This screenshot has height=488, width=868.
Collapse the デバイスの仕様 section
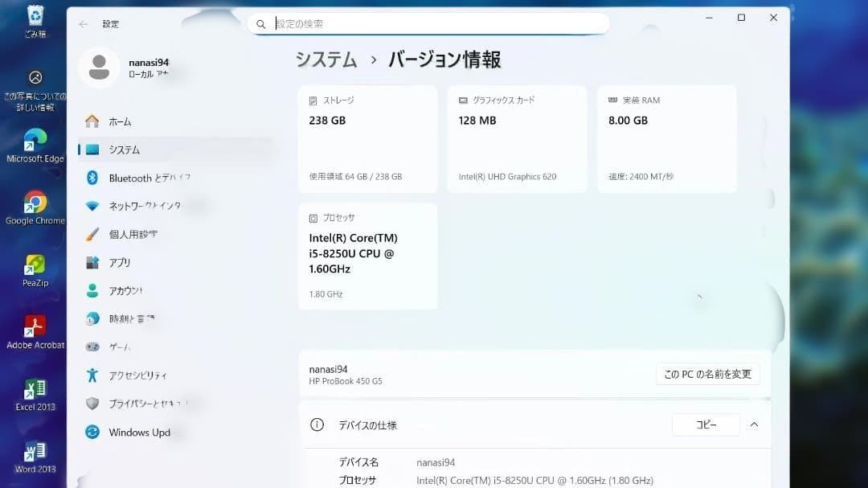(x=753, y=424)
